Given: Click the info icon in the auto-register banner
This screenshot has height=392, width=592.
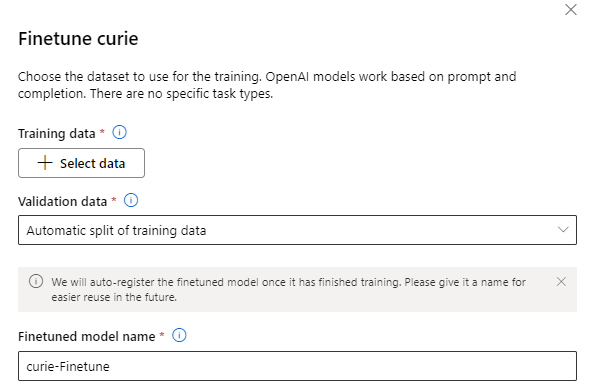Looking at the screenshot, I should [x=36, y=281].
